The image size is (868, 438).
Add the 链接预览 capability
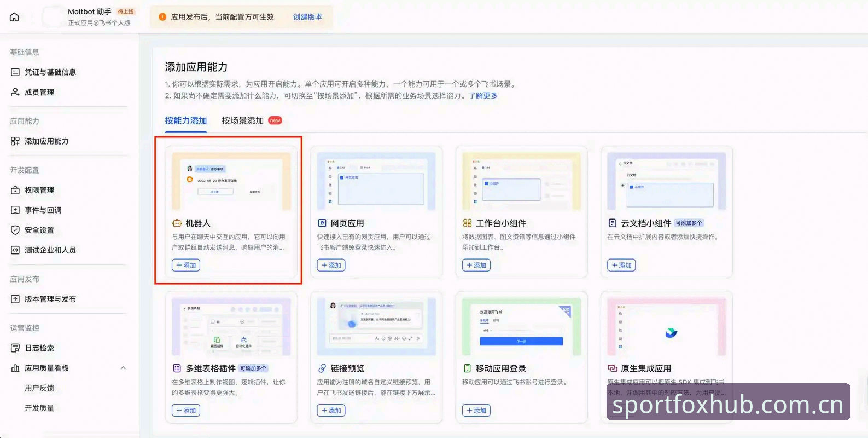coord(331,411)
